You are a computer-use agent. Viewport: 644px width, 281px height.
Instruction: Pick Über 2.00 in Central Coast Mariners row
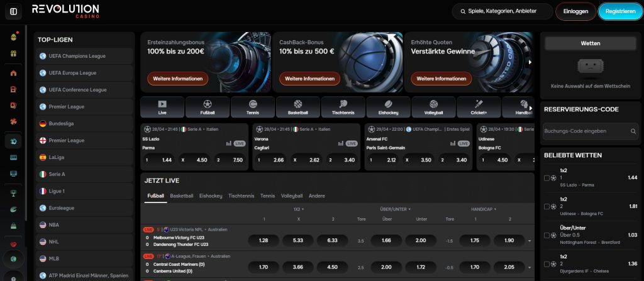pyautogui.click(x=386, y=267)
